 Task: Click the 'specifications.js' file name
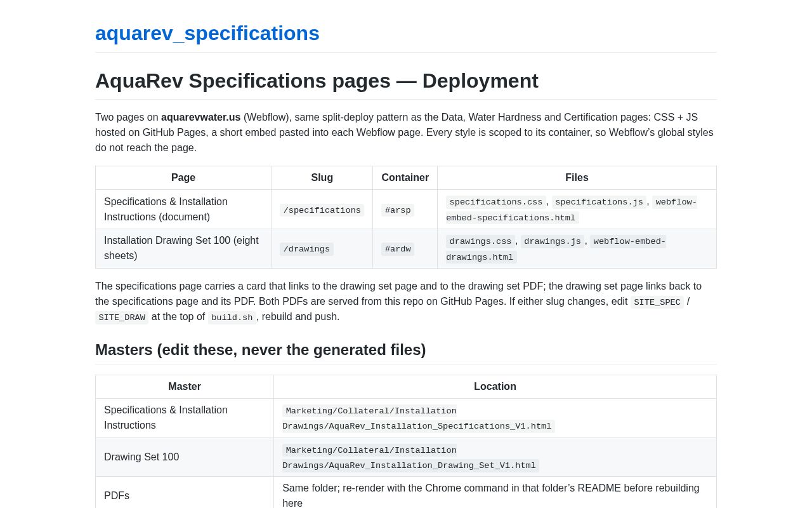(x=599, y=202)
